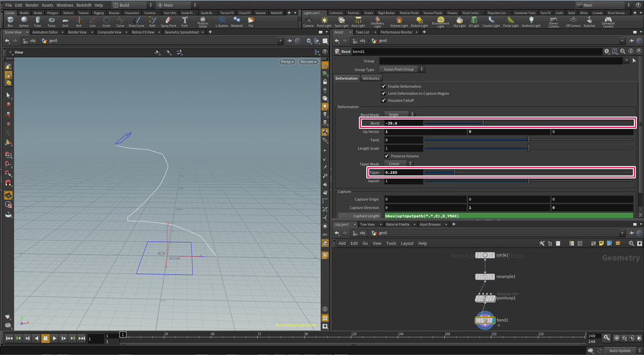The image size is (644, 355).
Task: Open parameter pane gear settings menu
Action: [x=607, y=52]
